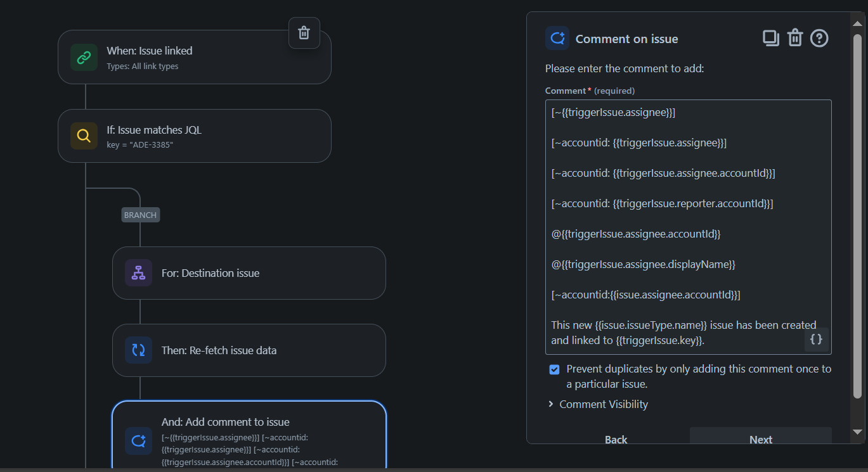Viewport: 868px width, 472px height.
Task: Click the 'Types: All link types' subtitle
Action: 143,67
